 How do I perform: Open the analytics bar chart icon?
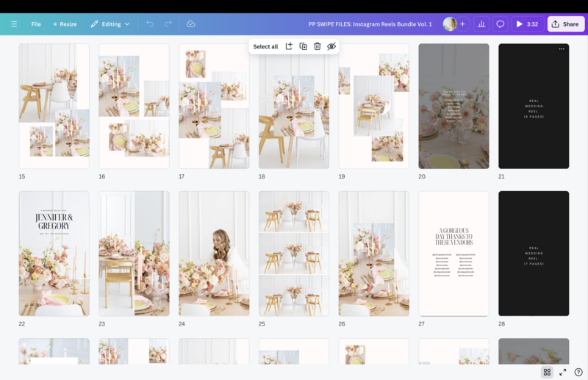[x=481, y=24]
